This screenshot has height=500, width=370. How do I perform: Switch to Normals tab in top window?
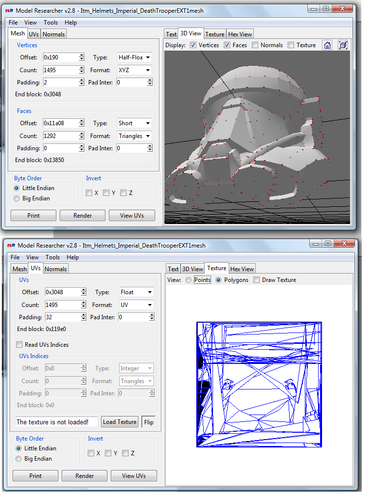(54, 34)
